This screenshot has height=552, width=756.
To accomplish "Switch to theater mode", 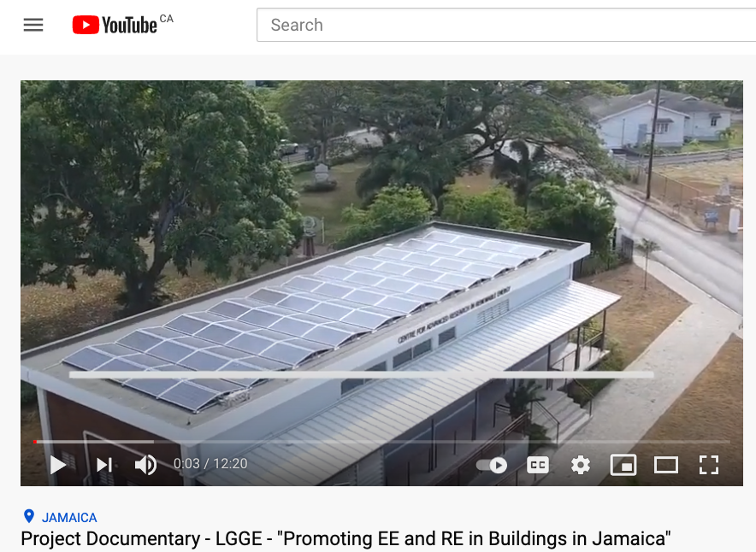I will (666, 466).
